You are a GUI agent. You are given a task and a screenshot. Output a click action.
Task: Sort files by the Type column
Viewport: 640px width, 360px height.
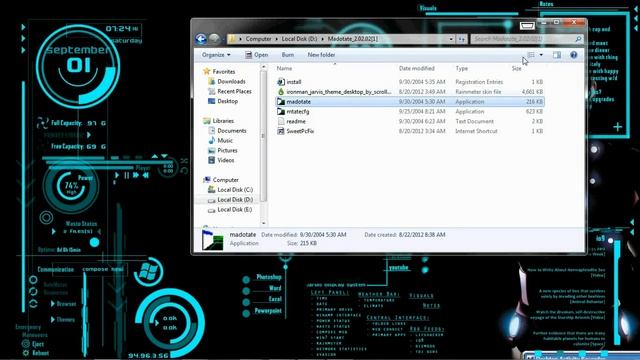tap(462, 69)
